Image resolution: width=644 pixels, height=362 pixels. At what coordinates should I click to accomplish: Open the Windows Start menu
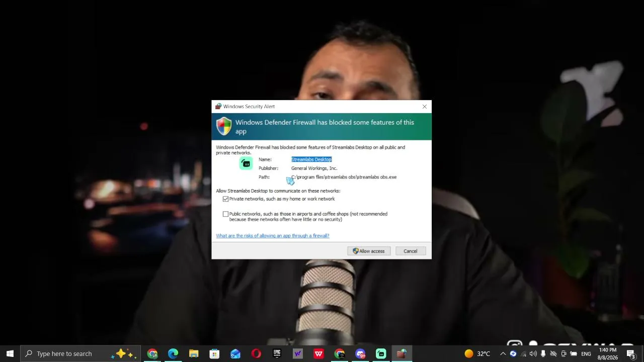click(x=10, y=353)
